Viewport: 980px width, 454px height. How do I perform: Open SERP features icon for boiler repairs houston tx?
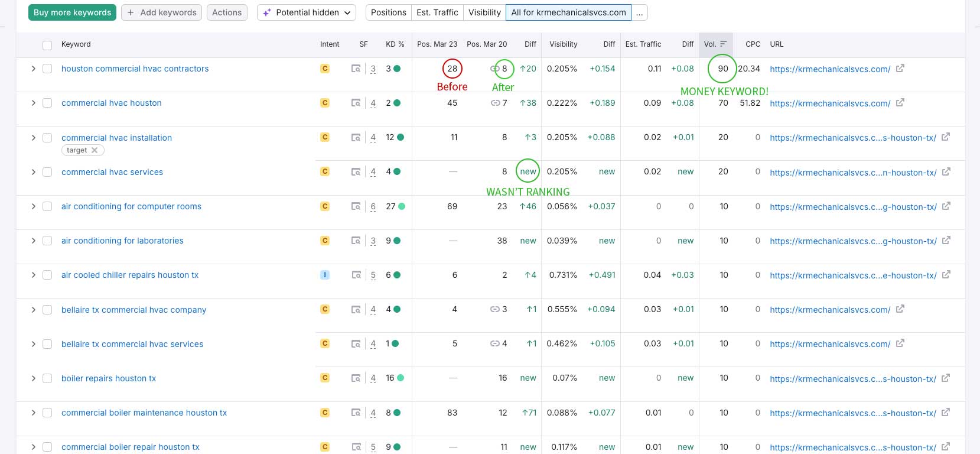coord(356,378)
